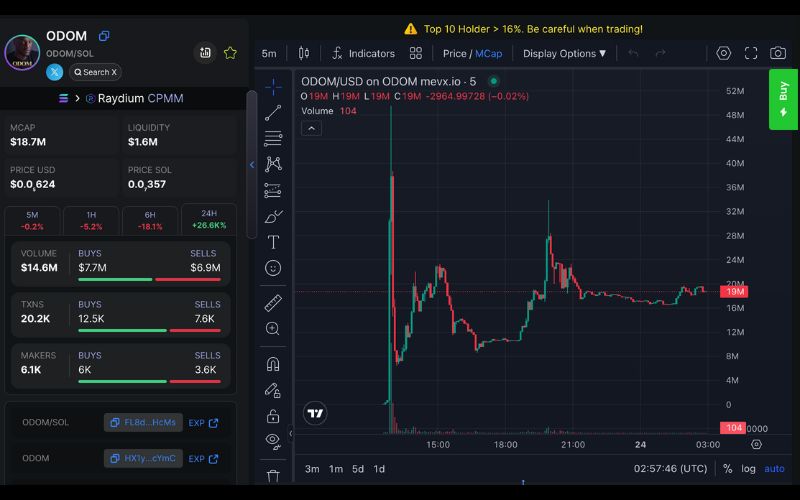Click the 19M price label on axis
Image resolution: width=800 pixels, height=500 pixels.
tap(734, 292)
